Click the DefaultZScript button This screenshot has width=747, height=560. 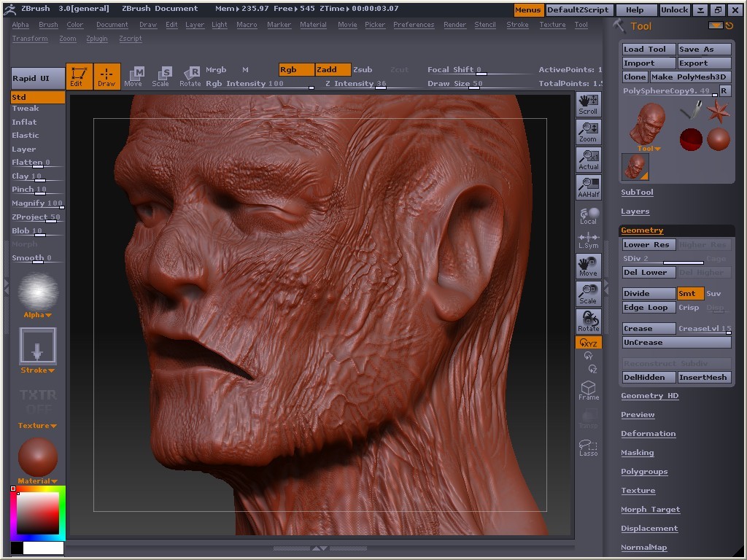pyautogui.click(x=578, y=9)
